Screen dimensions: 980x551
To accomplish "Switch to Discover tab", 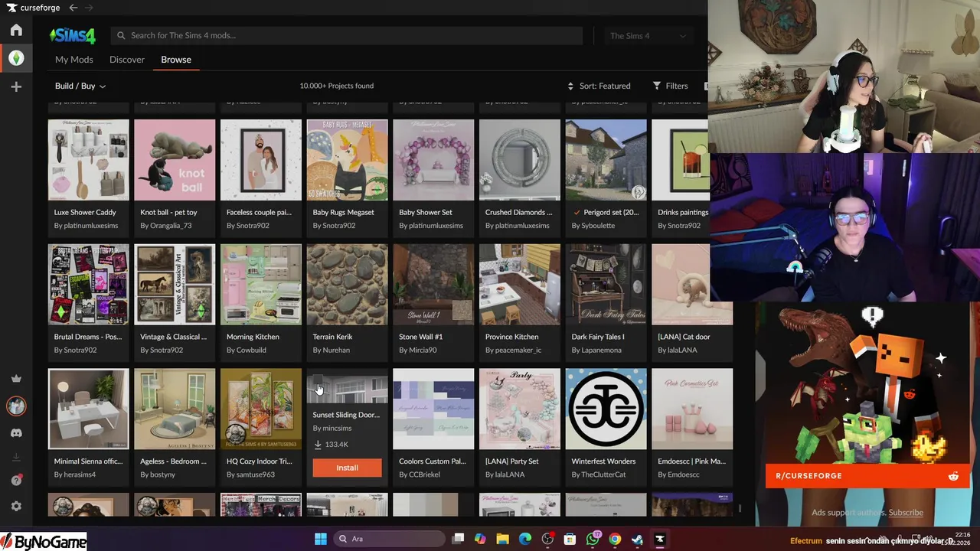I will (x=127, y=60).
